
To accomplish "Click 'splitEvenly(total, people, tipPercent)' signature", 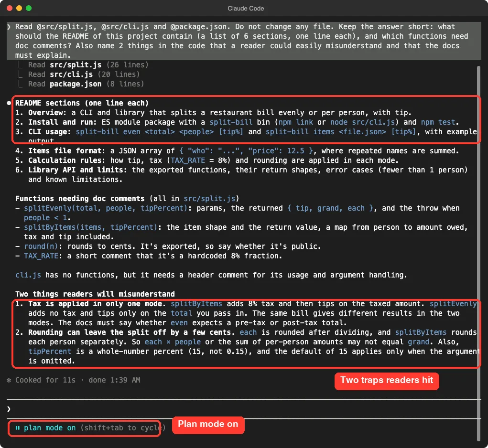I will pos(106,208).
